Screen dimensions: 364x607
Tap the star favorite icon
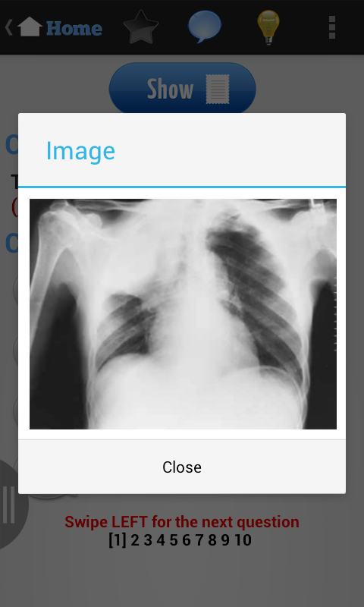click(x=141, y=27)
